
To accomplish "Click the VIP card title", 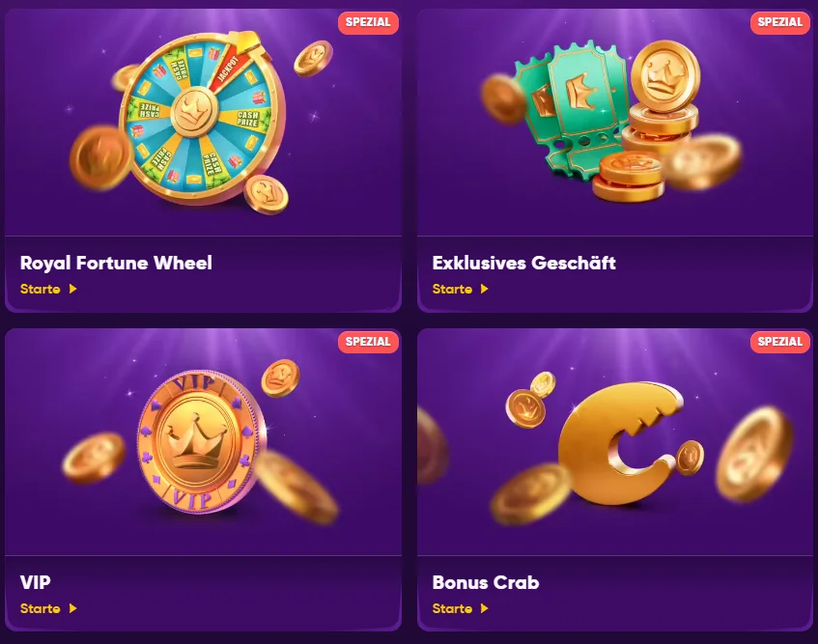I will coord(36,582).
